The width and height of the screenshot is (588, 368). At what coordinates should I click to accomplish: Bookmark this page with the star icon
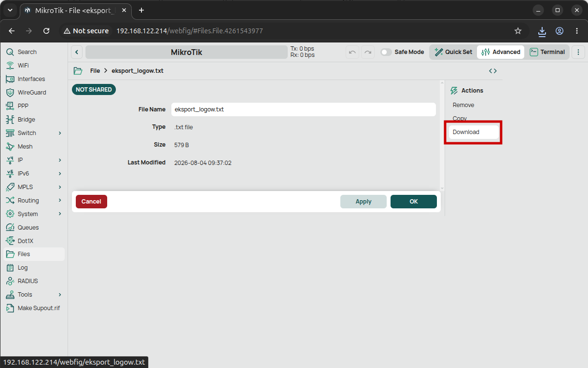pos(518,31)
